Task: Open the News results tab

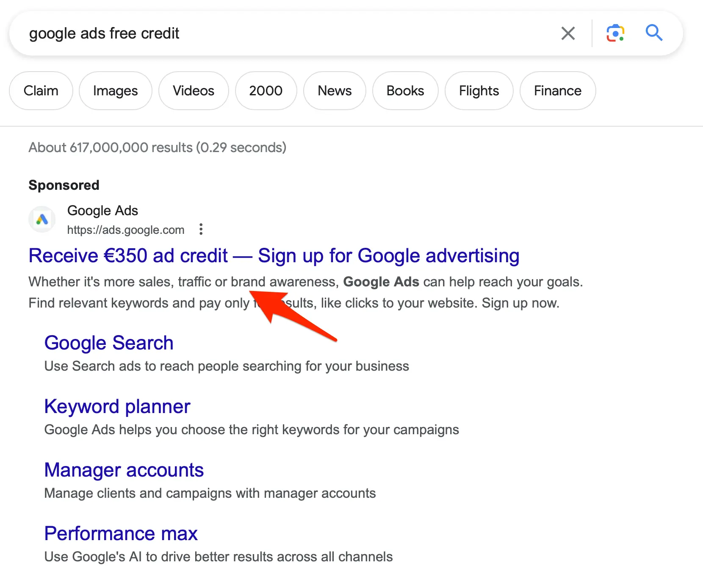Action: point(335,91)
